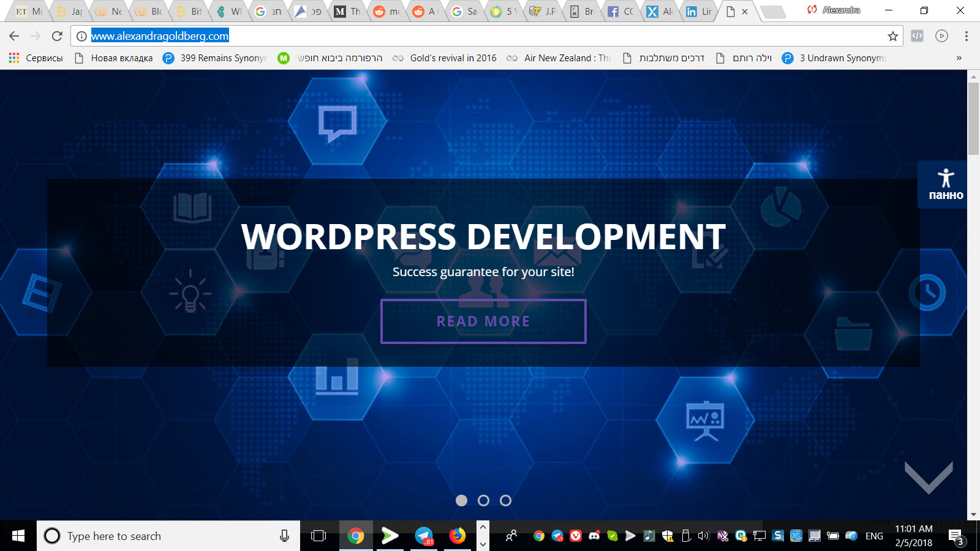Open the Gold's revival in 2016 bookmark
Screen dimensions: 980x551
[x=445, y=58]
